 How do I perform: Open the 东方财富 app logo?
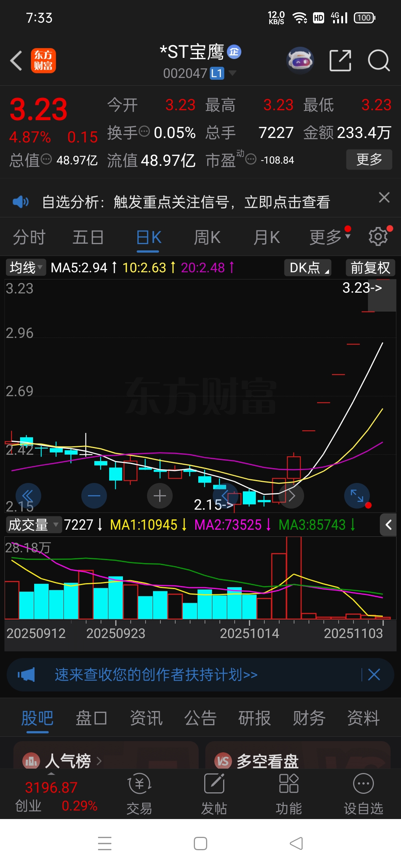pyautogui.click(x=43, y=60)
